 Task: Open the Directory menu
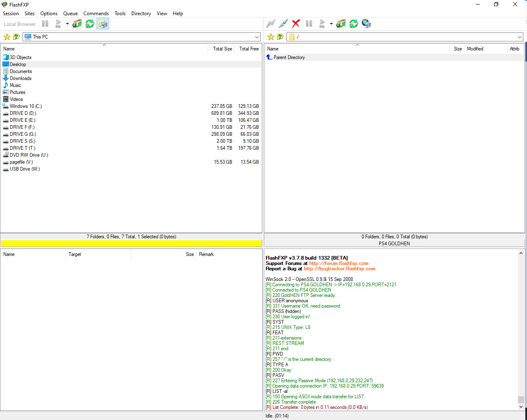(141, 14)
